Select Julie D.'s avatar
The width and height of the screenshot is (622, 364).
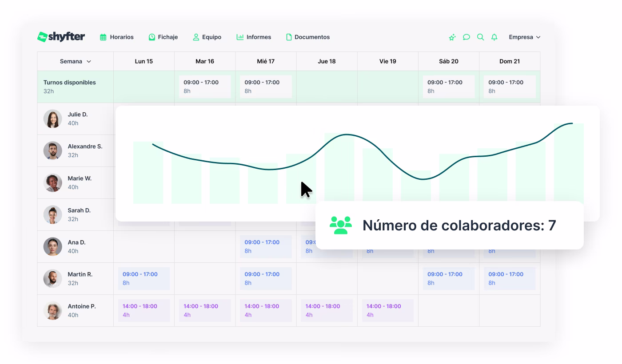(x=52, y=119)
